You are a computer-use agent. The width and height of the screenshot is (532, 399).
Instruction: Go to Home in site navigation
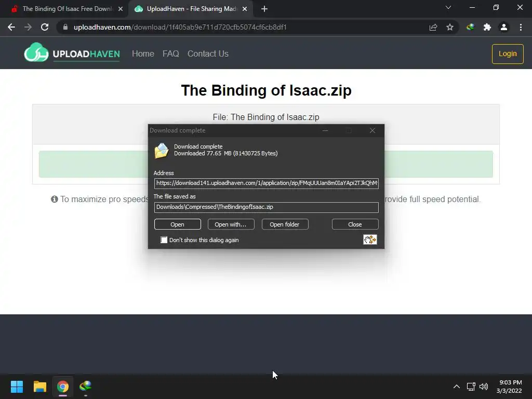143,54
